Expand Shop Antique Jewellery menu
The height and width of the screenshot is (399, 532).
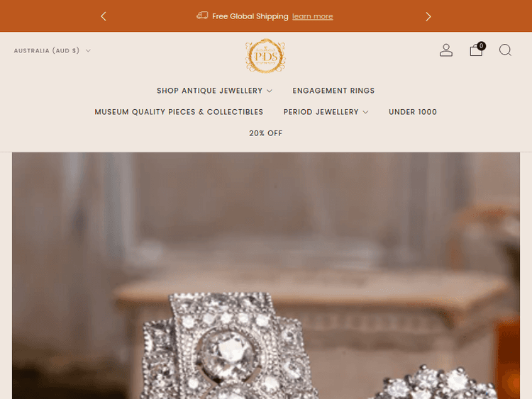click(x=214, y=91)
